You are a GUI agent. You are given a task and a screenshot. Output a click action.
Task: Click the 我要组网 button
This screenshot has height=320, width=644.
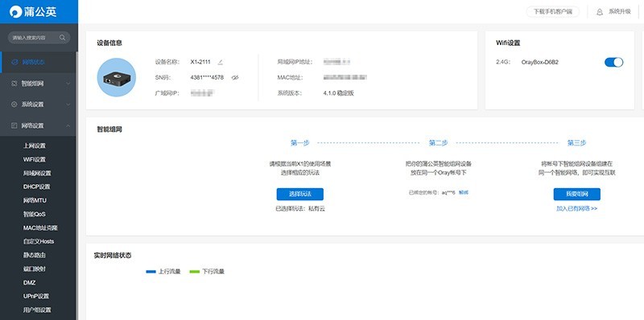[x=577, y=194]
